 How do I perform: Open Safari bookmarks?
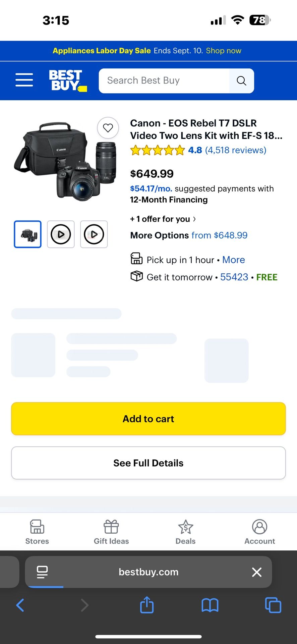pos(210,605)
